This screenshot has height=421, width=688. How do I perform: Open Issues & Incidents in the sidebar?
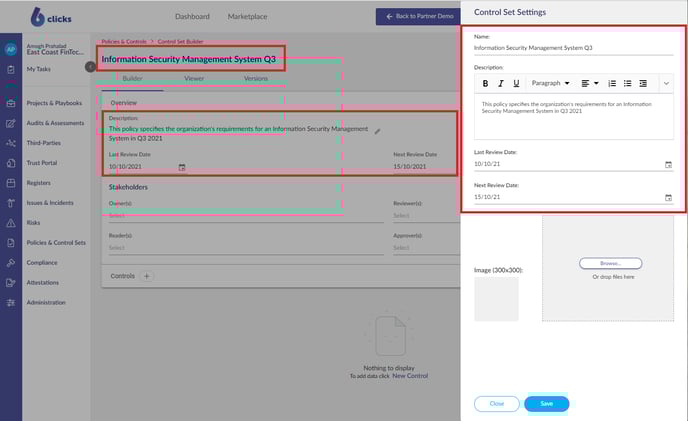point(50,203)
